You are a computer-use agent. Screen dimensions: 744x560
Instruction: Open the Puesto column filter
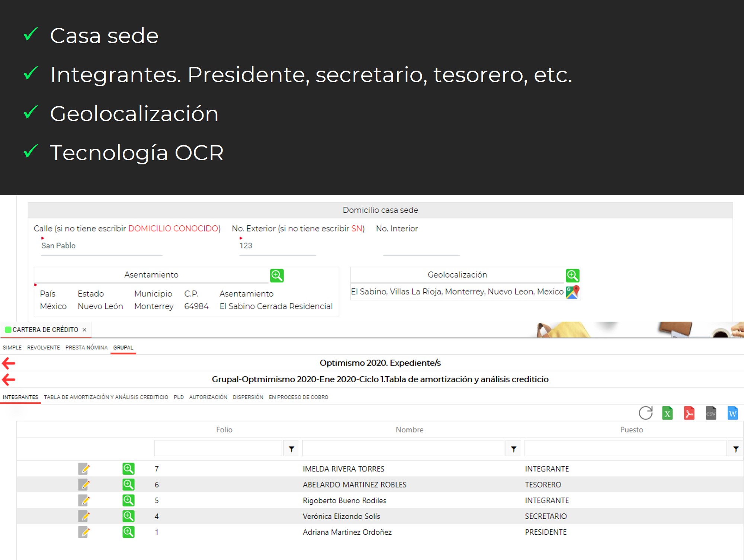735,449
